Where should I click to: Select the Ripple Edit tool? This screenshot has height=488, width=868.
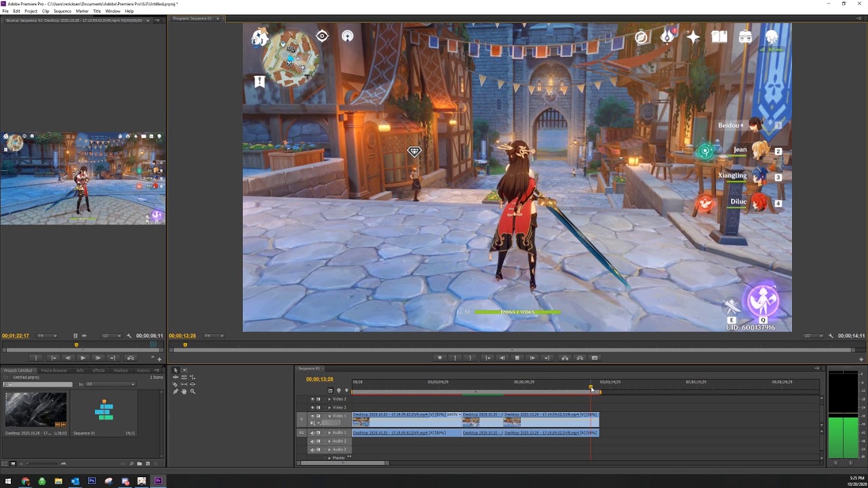coord(175,378)
